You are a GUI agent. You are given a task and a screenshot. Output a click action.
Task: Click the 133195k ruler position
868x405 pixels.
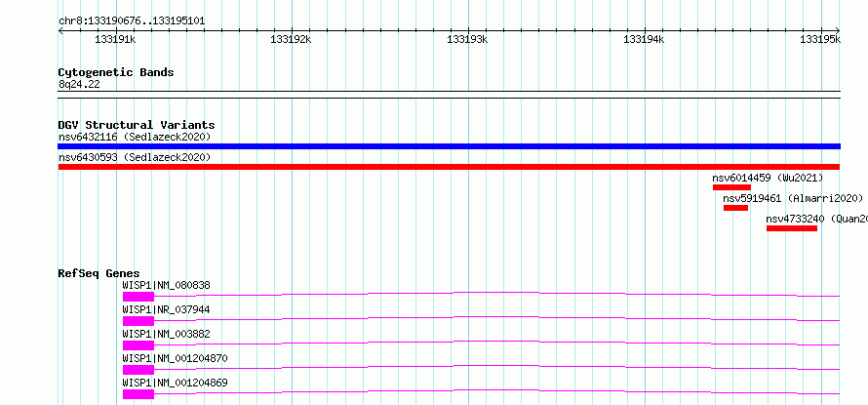click(820, 39)
